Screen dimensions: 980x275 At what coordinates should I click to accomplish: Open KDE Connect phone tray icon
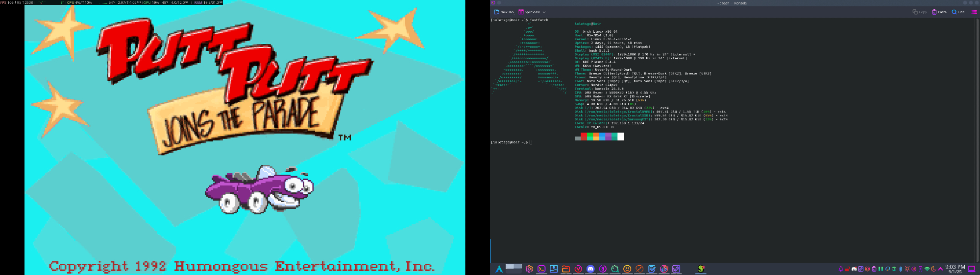pyautogui.click(x=920, y=269)
